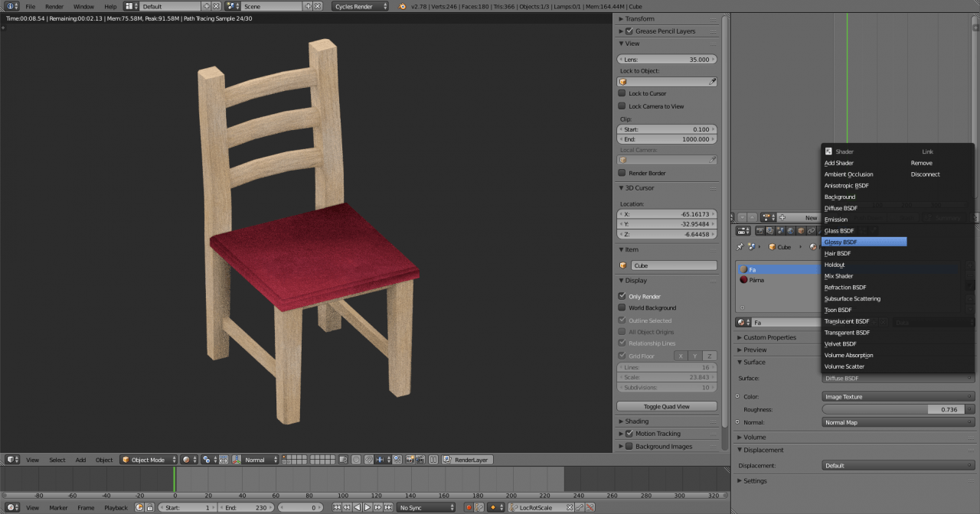Screen dimensions: 980x514
Task: Open the Render menu in the top bar
Action: point(54,6)
